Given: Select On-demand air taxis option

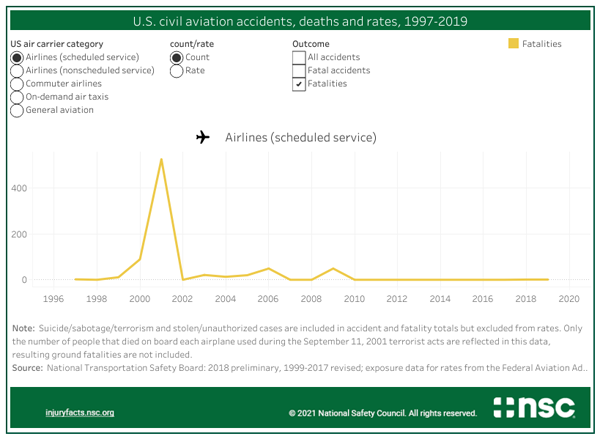Looking at the screenshot, I should point(17,97).
